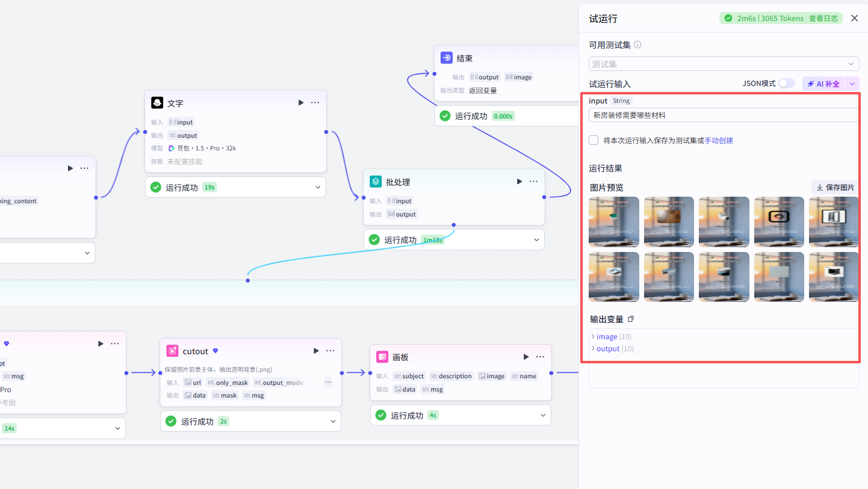Click the only_mask input tag in cutout
The height and width of the screenshot is (489, 868).
[228, 383]
